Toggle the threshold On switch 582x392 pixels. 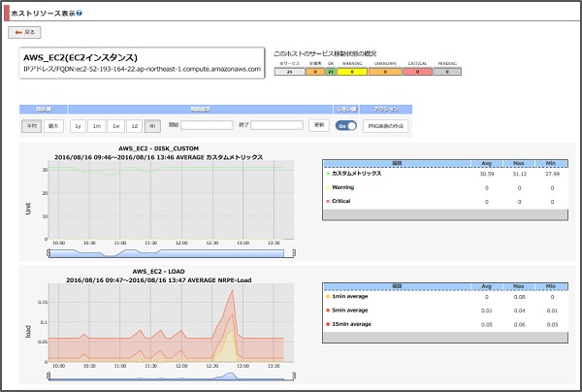(x=346, y=126)
